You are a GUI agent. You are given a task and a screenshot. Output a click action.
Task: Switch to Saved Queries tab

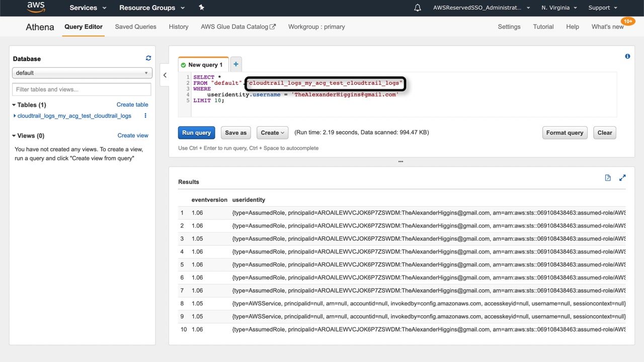135,27
